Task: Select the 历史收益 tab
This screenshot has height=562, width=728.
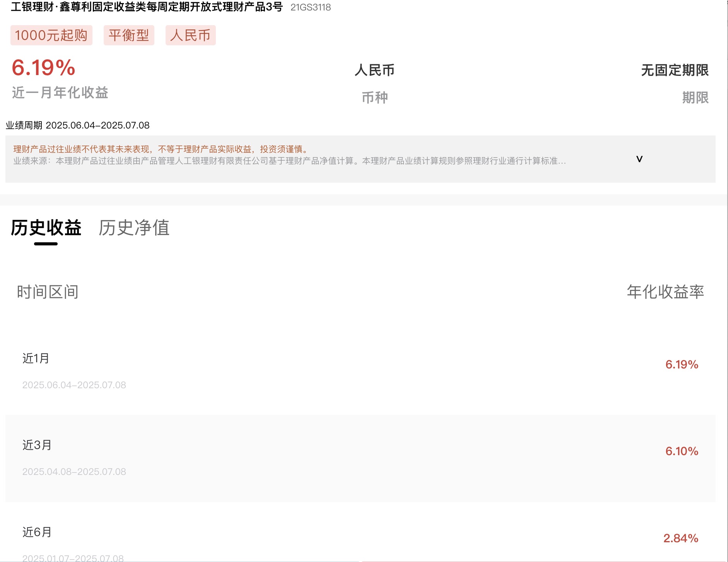Action: [x=46, y=228]
